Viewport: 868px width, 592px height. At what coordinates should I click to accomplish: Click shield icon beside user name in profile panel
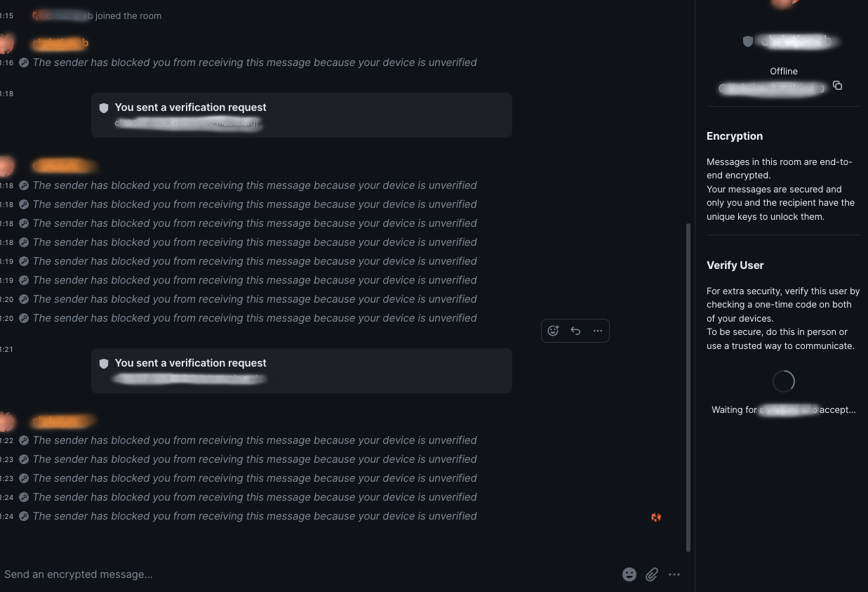tap(748, 41)
